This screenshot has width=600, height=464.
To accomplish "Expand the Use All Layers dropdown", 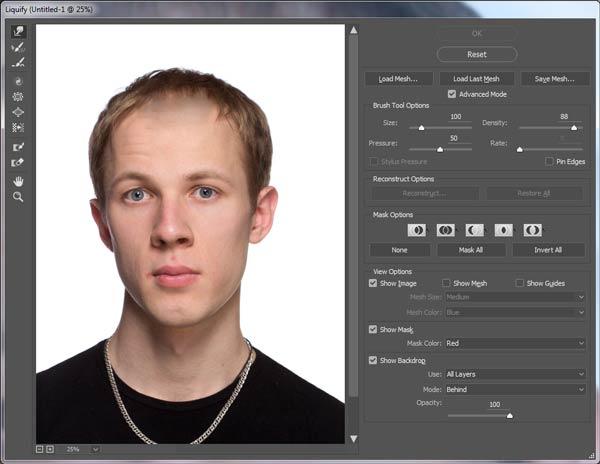I will tap(515, 374).
